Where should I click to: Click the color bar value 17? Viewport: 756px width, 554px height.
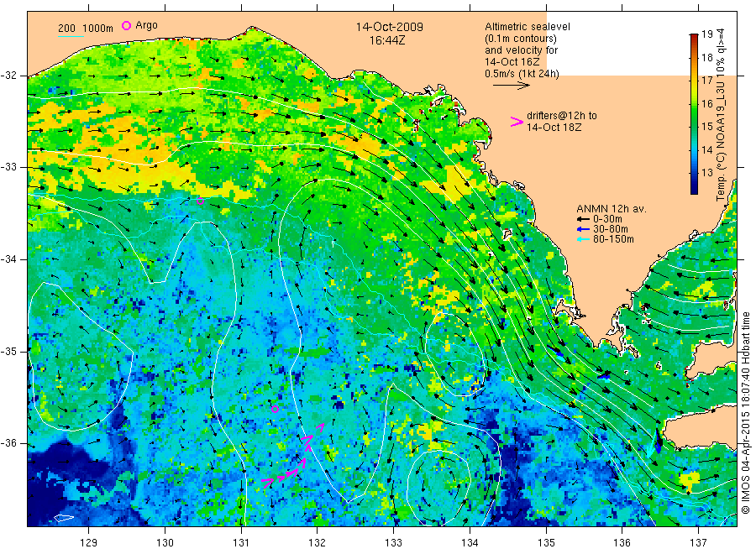(x=706, y=81)
